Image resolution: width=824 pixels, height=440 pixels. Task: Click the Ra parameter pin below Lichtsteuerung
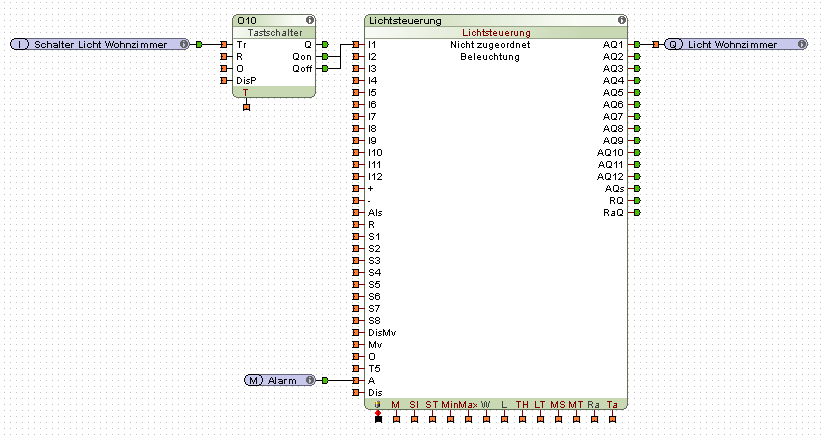point(594,419)
